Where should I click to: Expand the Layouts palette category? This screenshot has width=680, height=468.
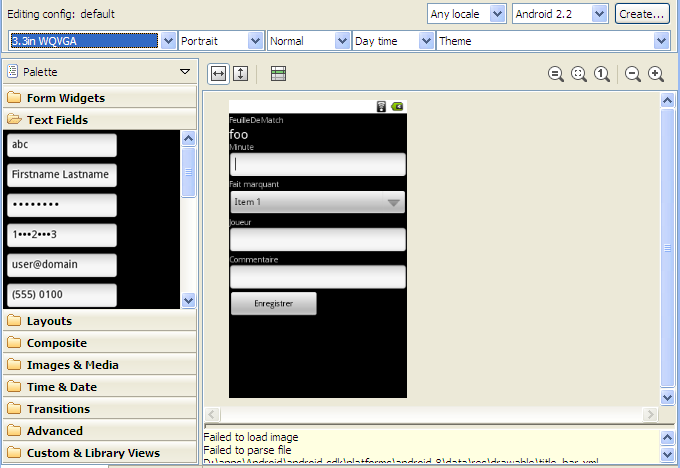(100, 321)
